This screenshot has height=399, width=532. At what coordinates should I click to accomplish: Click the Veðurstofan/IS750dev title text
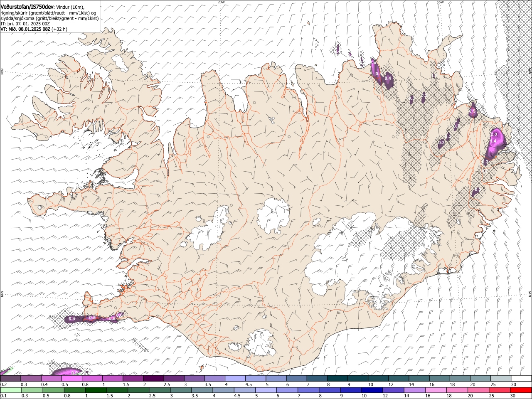[x=27, y=6]
